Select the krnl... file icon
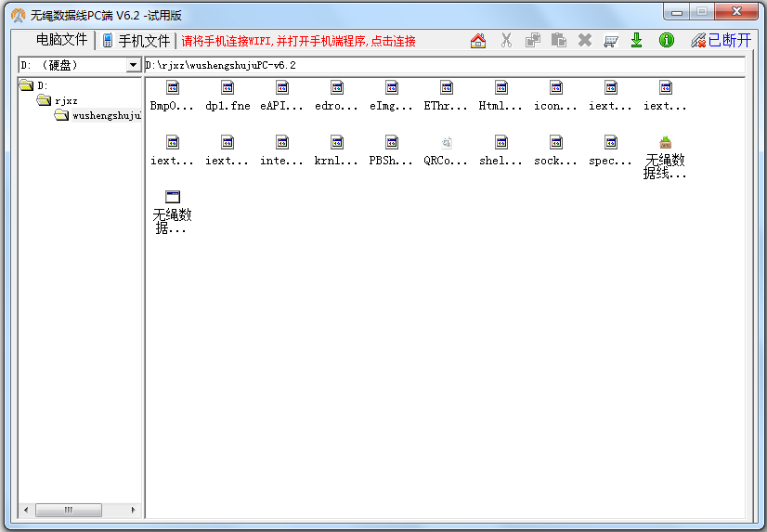Image resolution: width=767 pixels, height=532 pixels. [x=336, y=150]
